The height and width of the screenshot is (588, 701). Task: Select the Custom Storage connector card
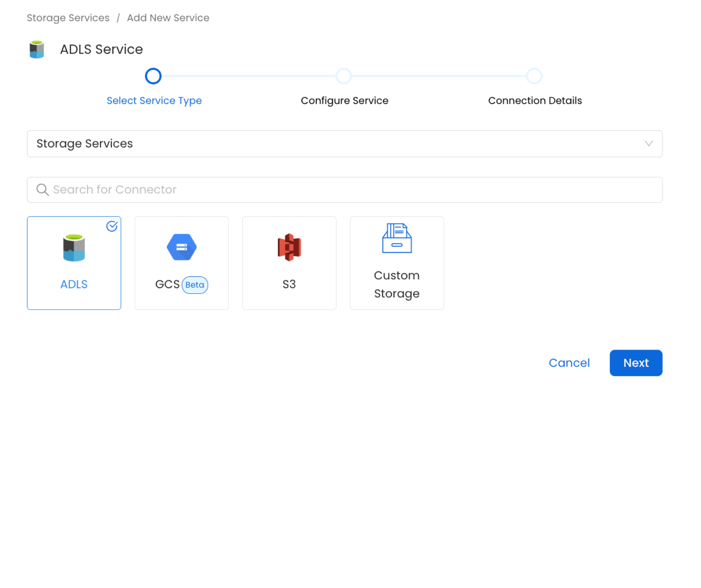point(396,263)
